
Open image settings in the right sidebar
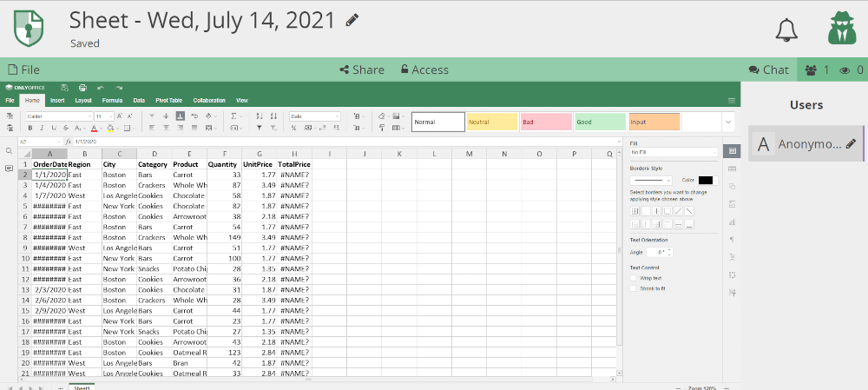point(732,204)
